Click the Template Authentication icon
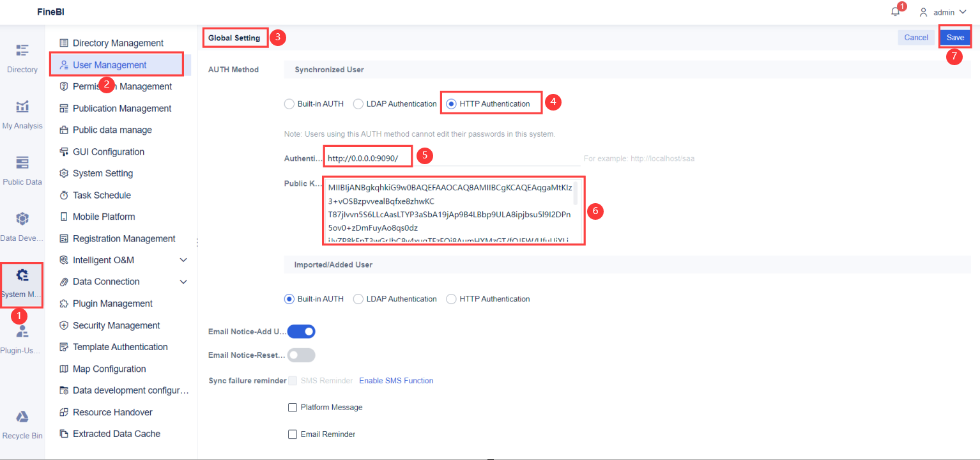Image resolution: width=980 pixels, height=460 pixels. tap(64, 347)
